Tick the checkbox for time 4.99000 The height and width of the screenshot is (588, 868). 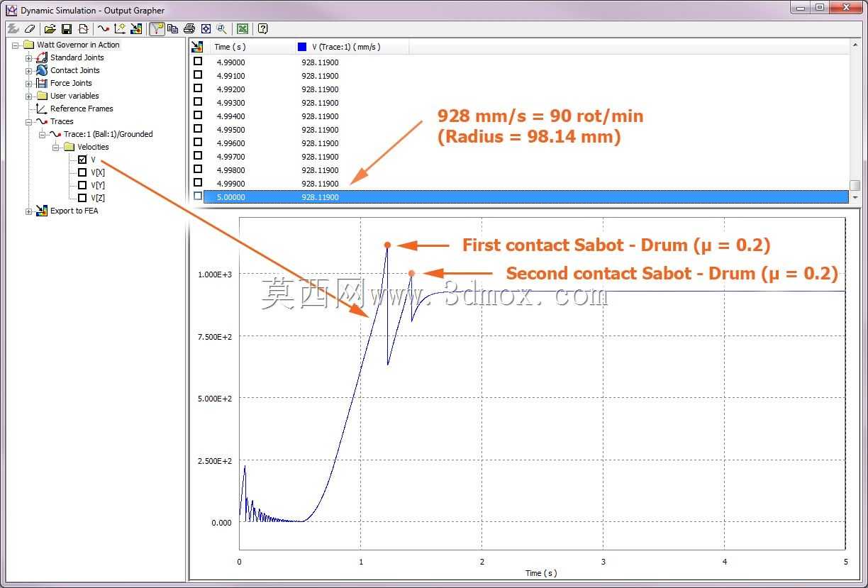tap(198, 62)
